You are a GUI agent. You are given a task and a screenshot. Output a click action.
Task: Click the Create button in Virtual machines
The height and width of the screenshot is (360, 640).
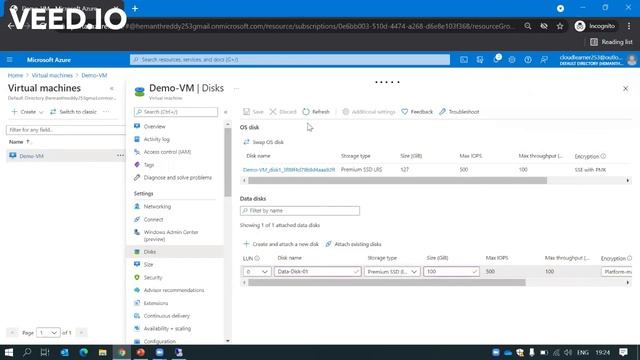coord(27,111)
